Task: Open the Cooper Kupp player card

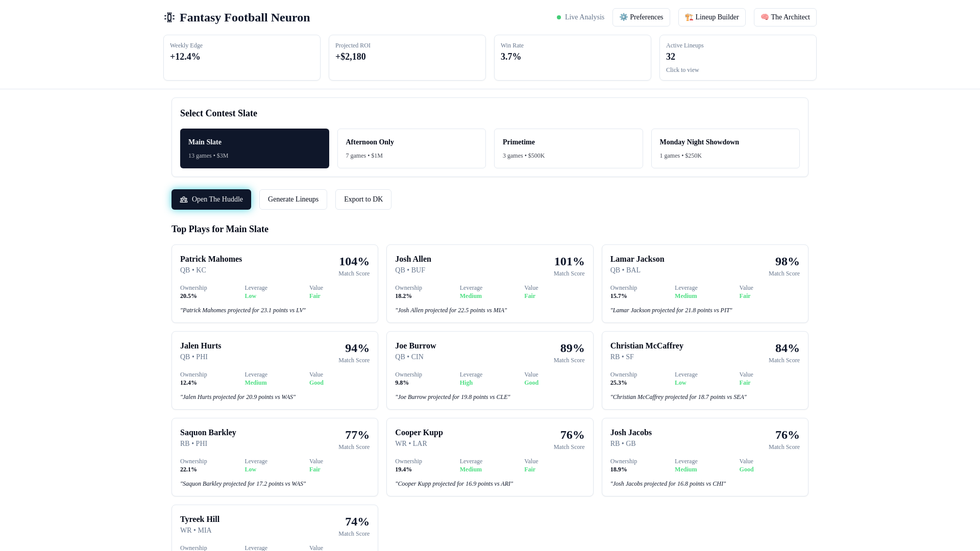Action: point(490,457)
